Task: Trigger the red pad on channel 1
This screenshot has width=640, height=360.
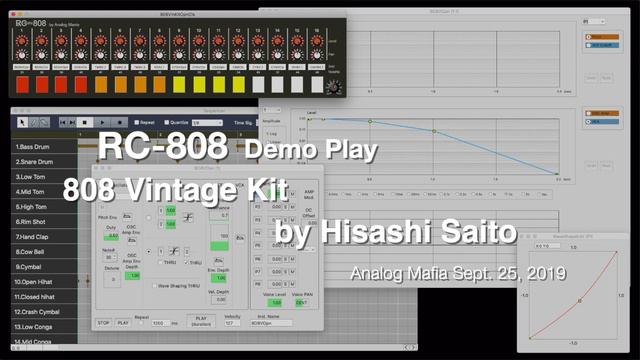Action: point(22,85)
